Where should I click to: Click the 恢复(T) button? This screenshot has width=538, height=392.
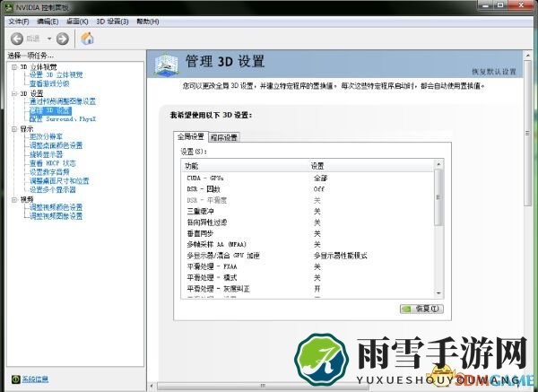tap(421, 309)
